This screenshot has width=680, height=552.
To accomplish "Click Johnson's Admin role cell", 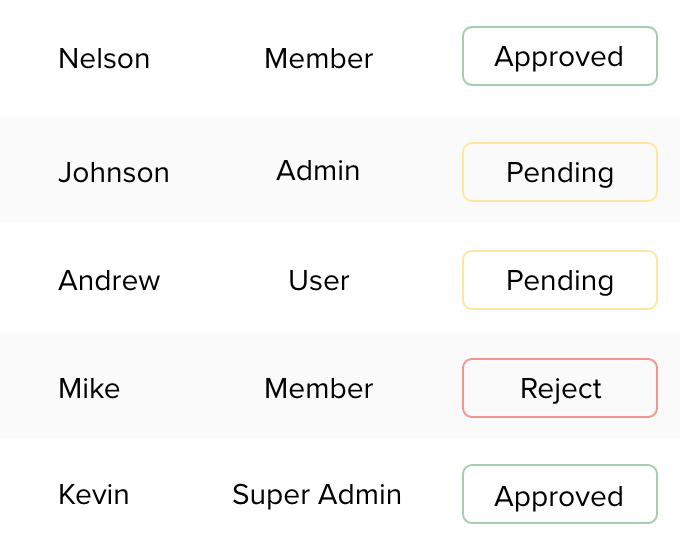I will (x=318, y=170).
